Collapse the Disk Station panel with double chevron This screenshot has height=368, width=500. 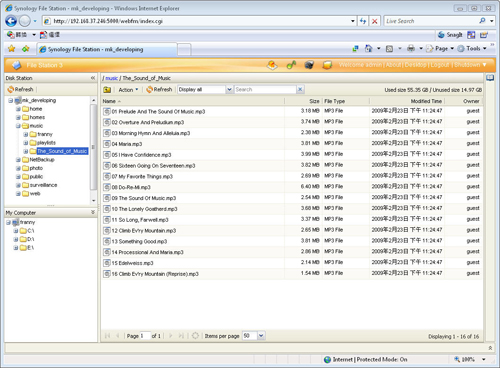(x=93, y=78)
